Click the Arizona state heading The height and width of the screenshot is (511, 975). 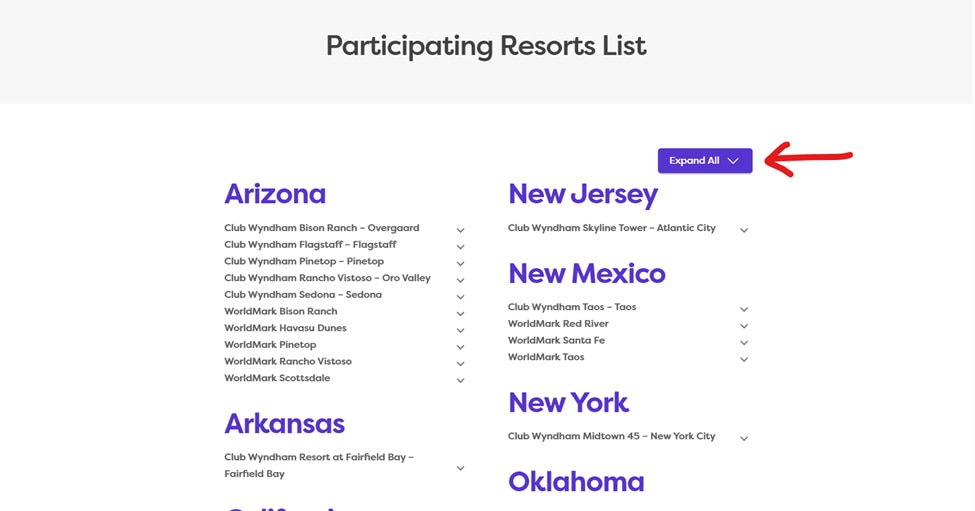tap(275, 194)
